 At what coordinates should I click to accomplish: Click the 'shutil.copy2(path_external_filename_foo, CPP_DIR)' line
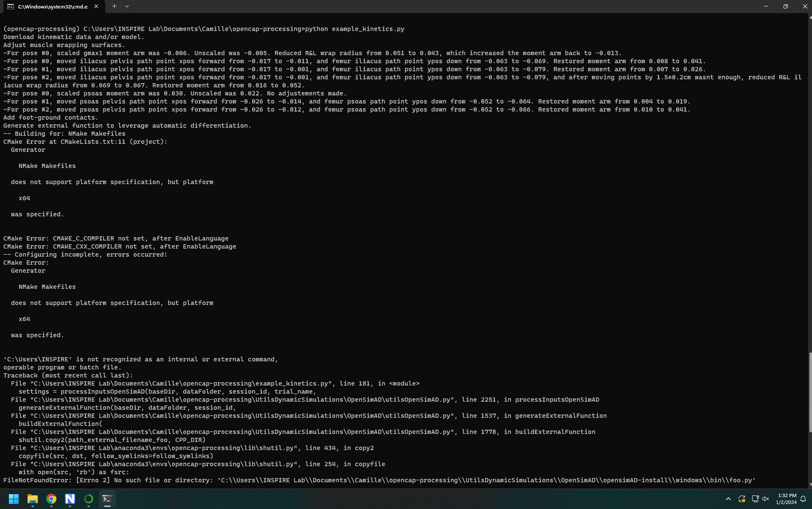[x=112, y=440]
